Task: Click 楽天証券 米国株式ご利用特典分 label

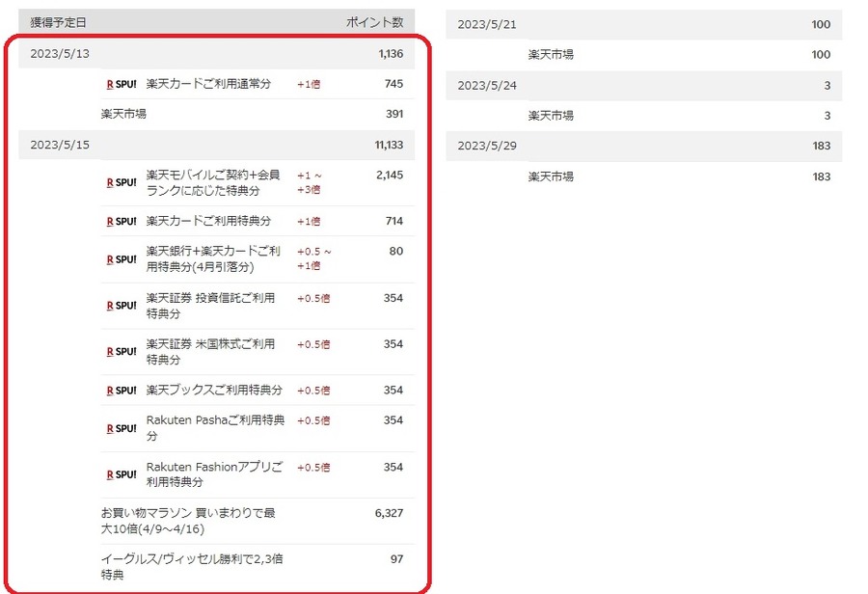Action: coord(210,352)
